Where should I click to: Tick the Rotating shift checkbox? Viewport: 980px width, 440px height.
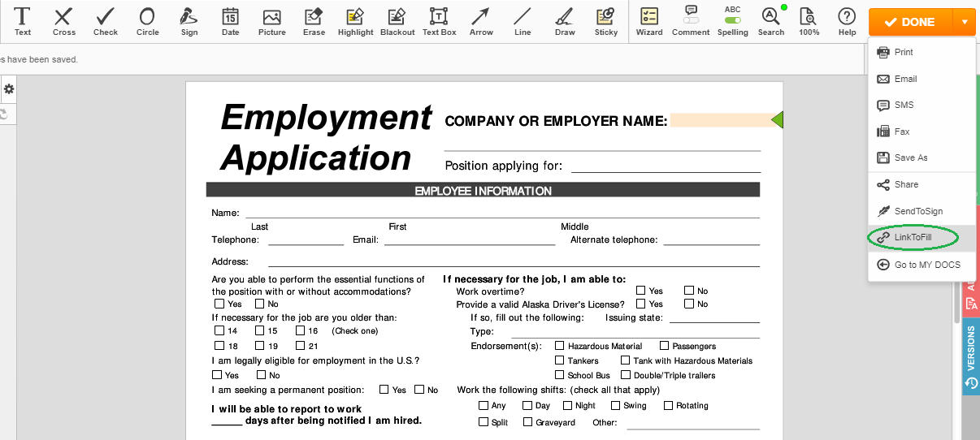tap(668, 405)
